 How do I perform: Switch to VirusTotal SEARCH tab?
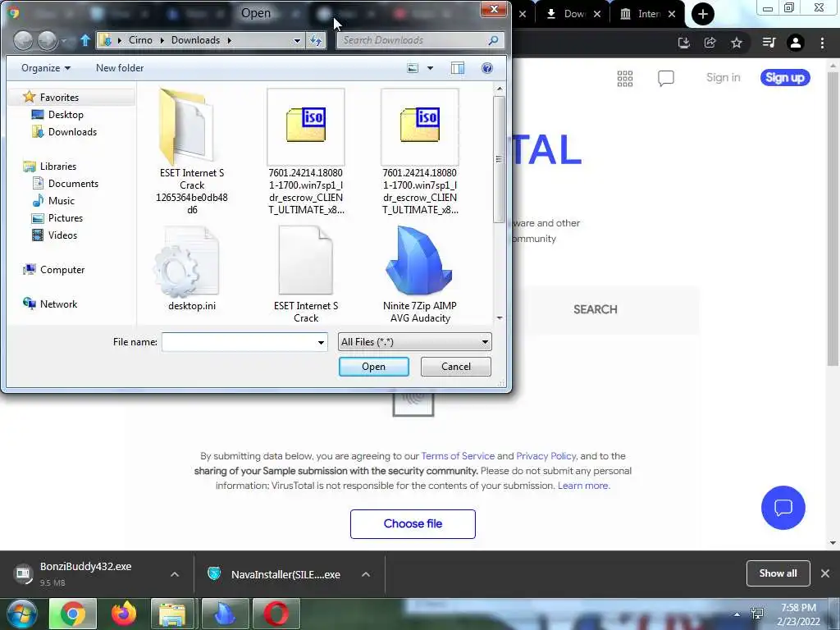tap(596, 309)
